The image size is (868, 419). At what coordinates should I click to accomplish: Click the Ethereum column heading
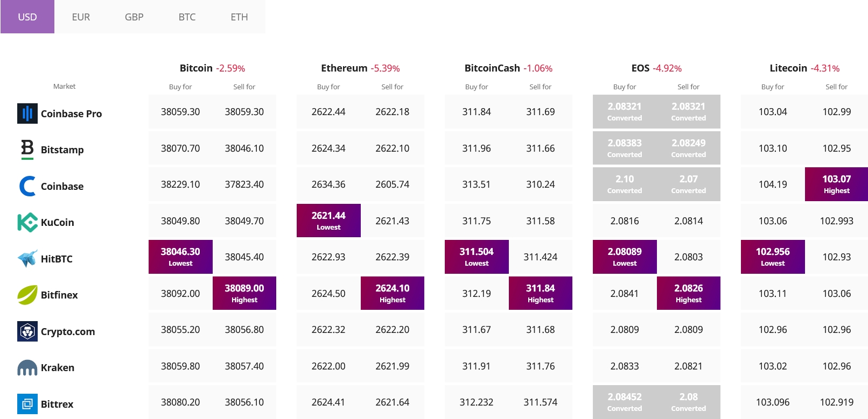point(344,68)
